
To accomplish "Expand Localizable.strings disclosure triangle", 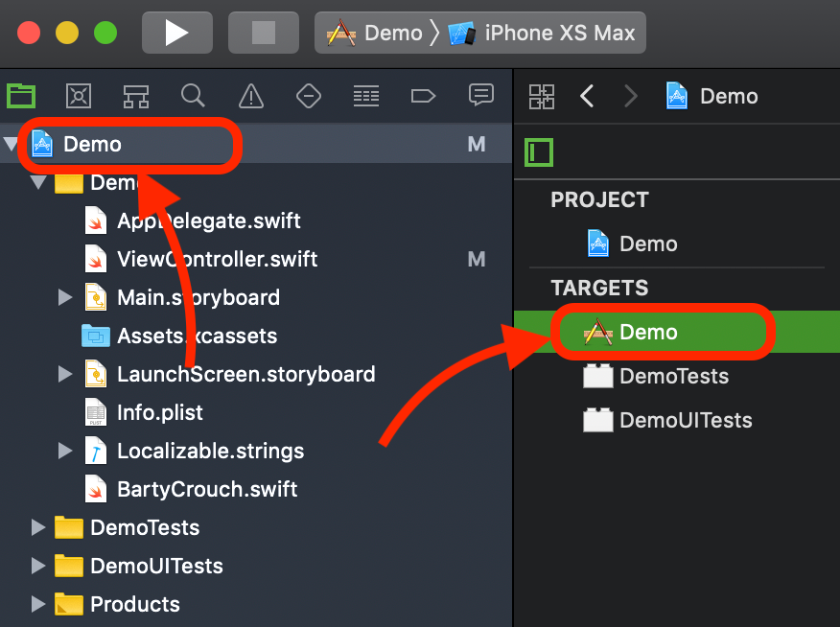I will pos(65,451).
